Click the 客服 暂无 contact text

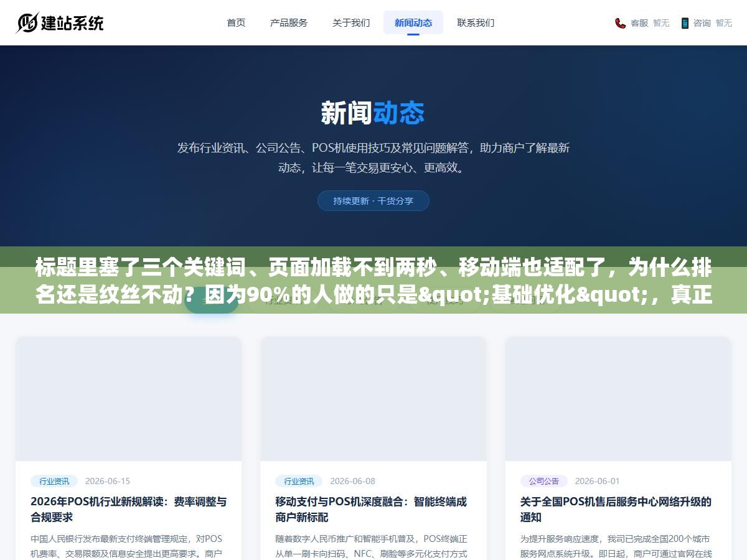click(650, 23)
